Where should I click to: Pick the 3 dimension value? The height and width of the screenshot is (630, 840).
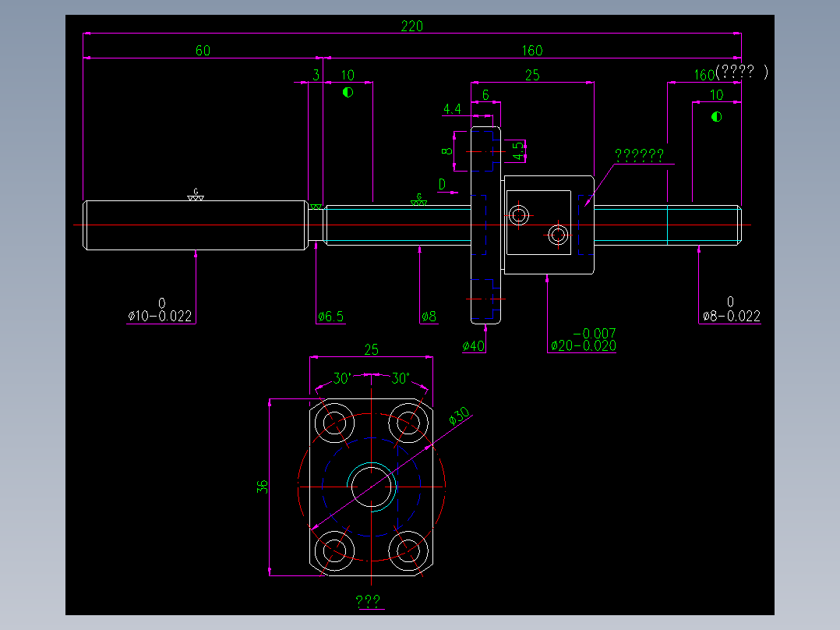pos(316,75)
